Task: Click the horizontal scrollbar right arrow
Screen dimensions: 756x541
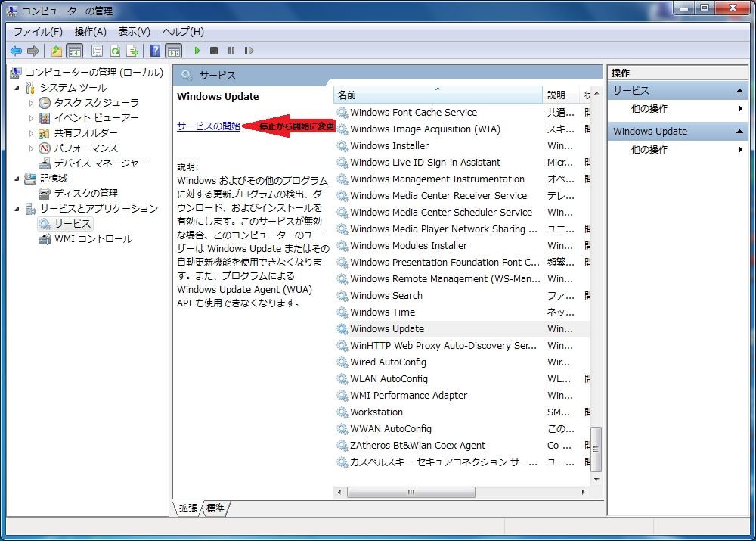Action: tap(583, 493)
